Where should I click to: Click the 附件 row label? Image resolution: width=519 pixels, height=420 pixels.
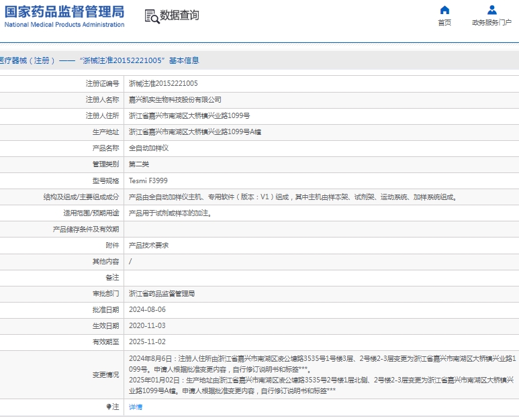[112, 246]
